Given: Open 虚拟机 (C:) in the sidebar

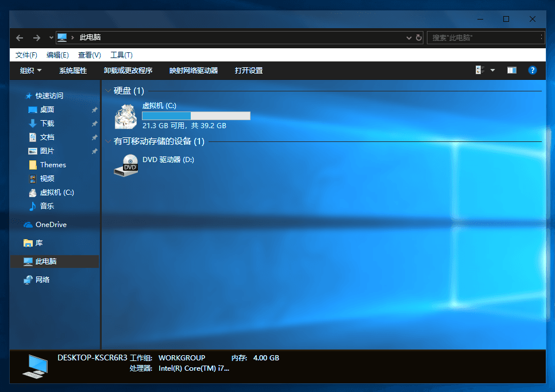Looking at the screenshot, I should pyautogui.click(x=57, y=193).
